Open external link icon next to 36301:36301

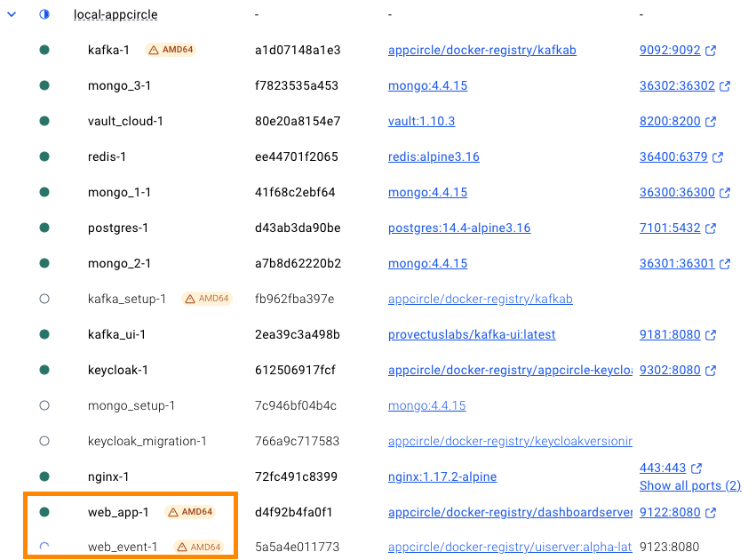point(725,263)
